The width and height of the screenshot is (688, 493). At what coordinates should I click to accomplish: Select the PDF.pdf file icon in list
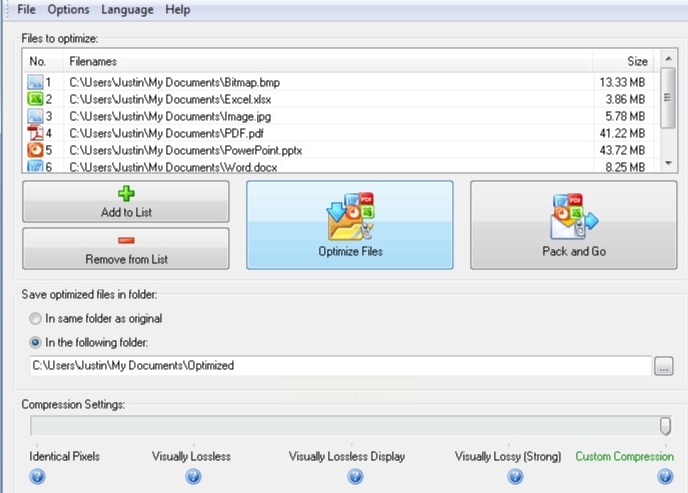pyautogui.click(x=35, y=133)
